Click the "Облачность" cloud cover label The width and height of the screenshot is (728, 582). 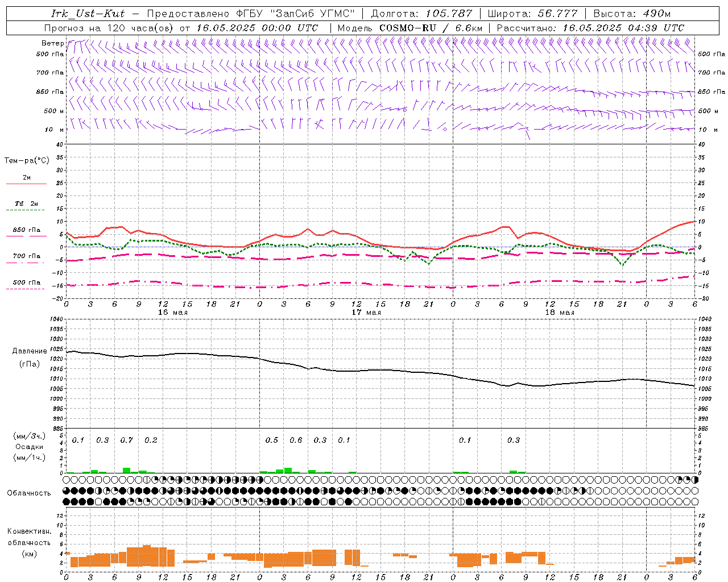pyautogui.click(x=29, y=493)
